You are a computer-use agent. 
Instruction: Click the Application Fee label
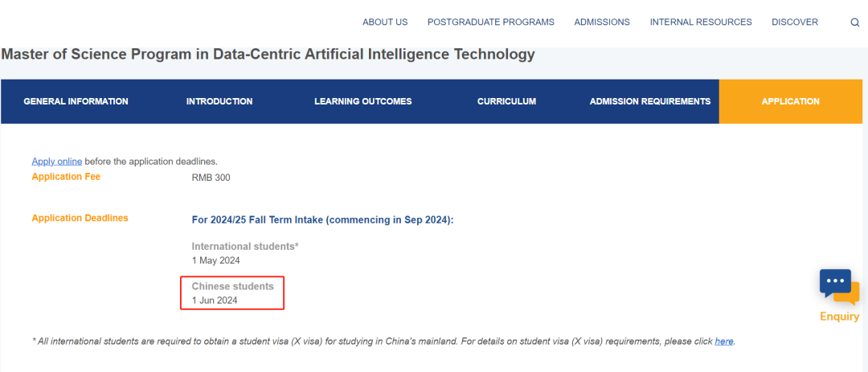(66, 177)
